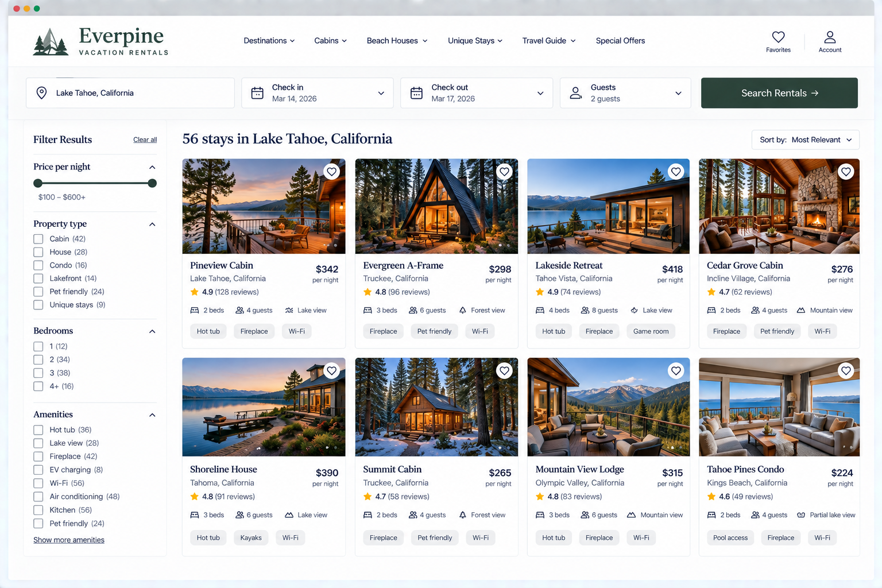Open the Favorites heart icon in header
882x588 pixels.
pyautogui.click(x=778, y=37)
